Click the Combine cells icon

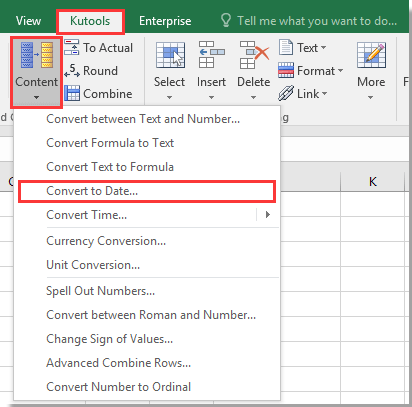pyautogui.click(x=72, y=93)
